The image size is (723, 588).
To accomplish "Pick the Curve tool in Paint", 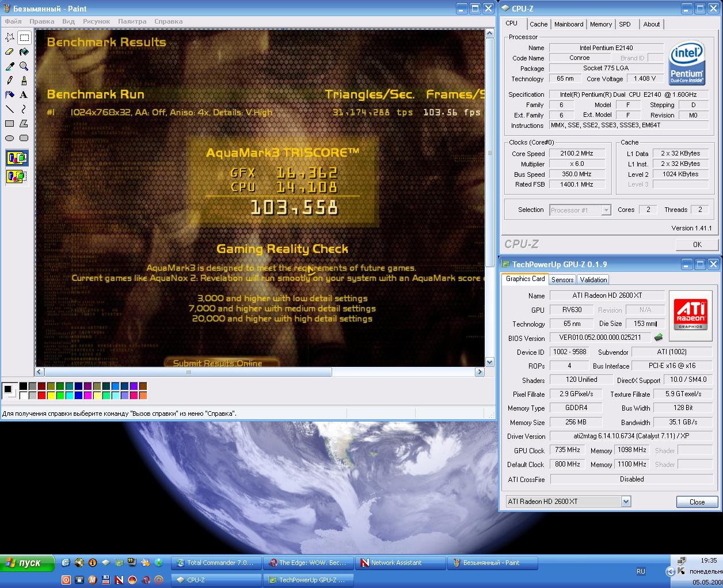I will 24,109.
